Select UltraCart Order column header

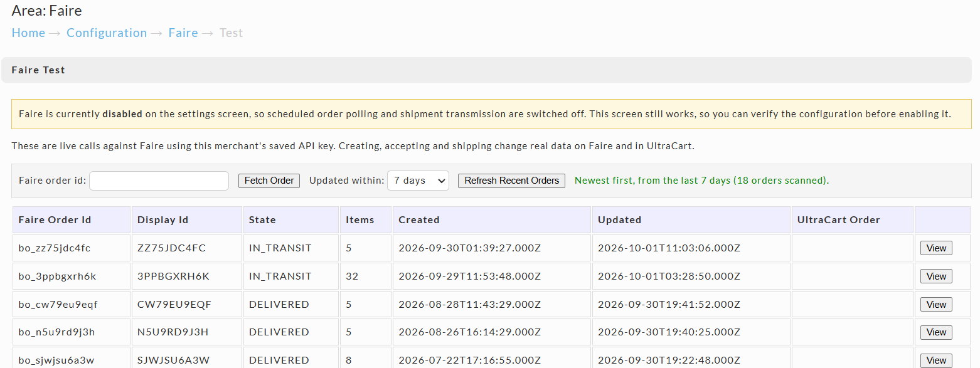(x=852, y=220)
